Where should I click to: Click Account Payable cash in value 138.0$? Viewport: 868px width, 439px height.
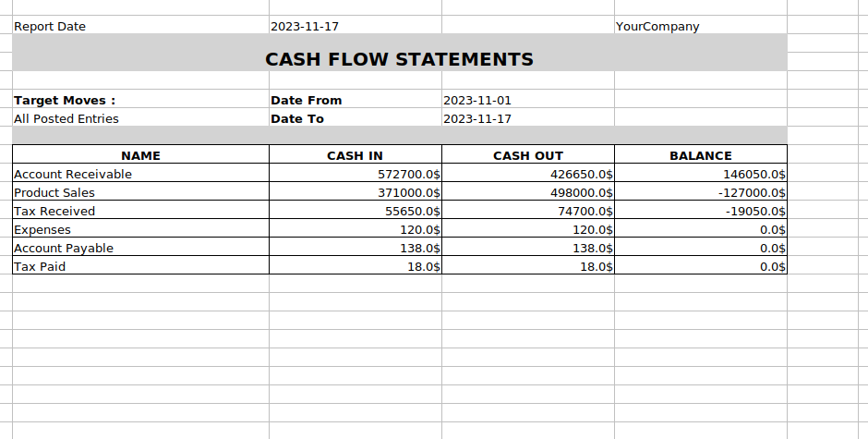420,249
